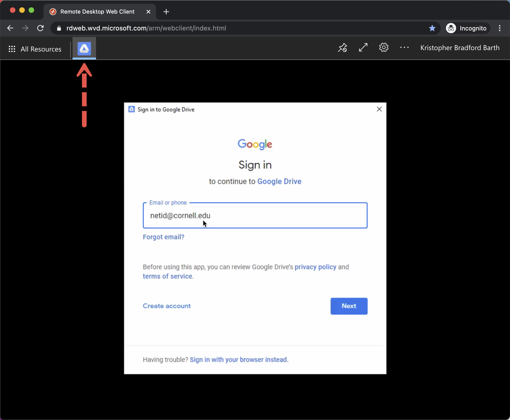Screen dimensions: 510x420
Task: Click the user name Kristopher Bradford Barth
Action: point(460,48)
